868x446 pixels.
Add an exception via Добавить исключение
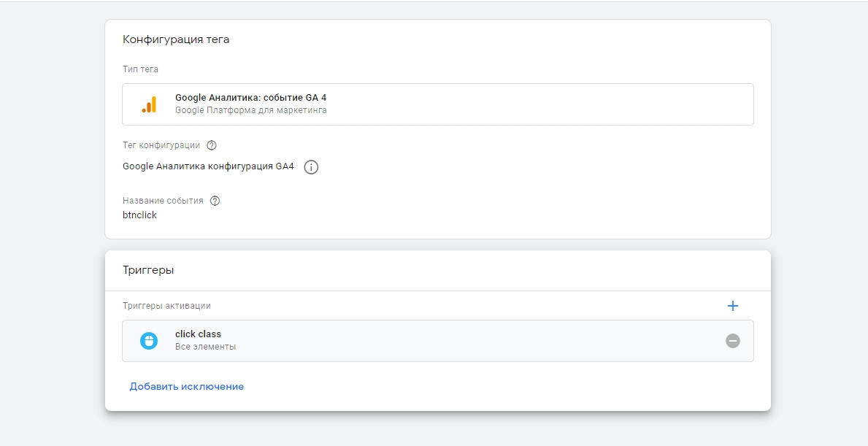pyautogui.click(x=187, y=387)
